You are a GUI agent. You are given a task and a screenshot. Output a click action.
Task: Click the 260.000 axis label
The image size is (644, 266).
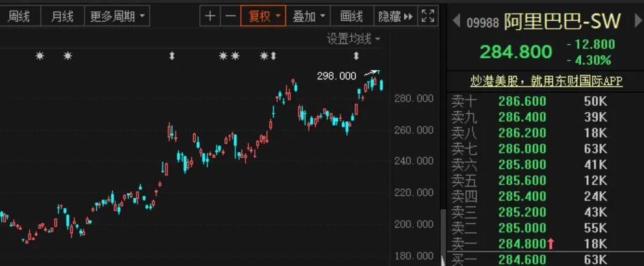pyautogui.click(x=414, y=130)
